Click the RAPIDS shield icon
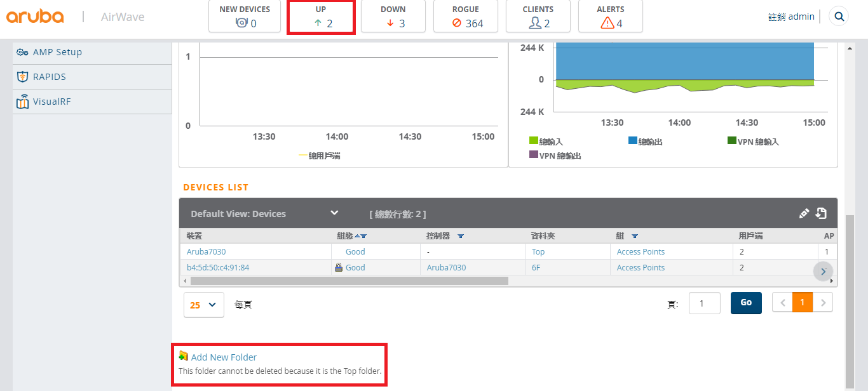The height and width of the screenshot is (391, 868). point(22,77)
